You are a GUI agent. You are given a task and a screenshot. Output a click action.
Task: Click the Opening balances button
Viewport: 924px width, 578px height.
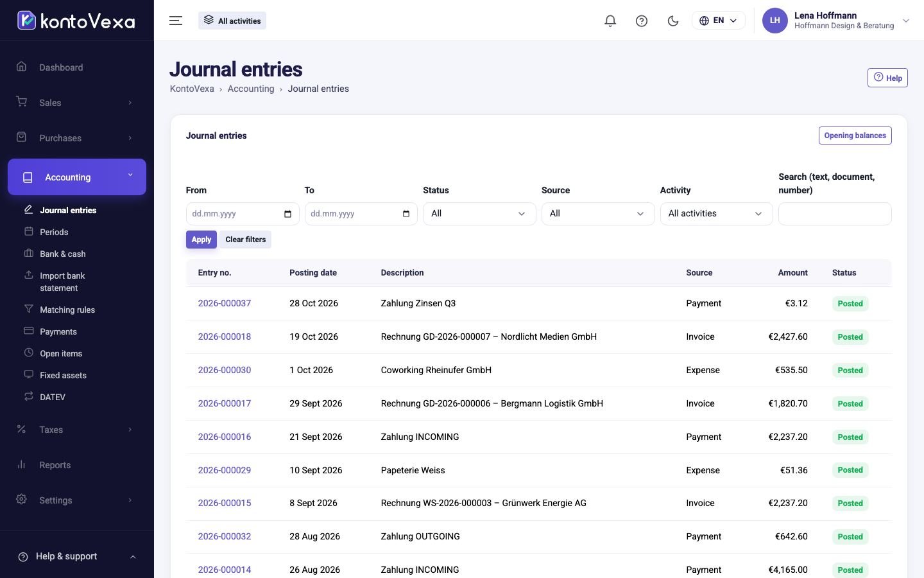click(855, 136)
